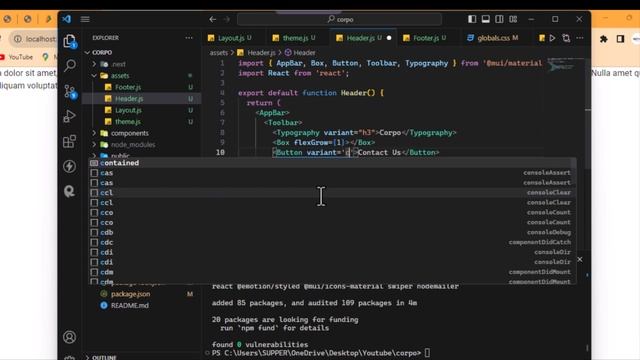Close the suggestion details with the X icon
The width and height of the screenshot is (640, 360).
tap(580, 260)
